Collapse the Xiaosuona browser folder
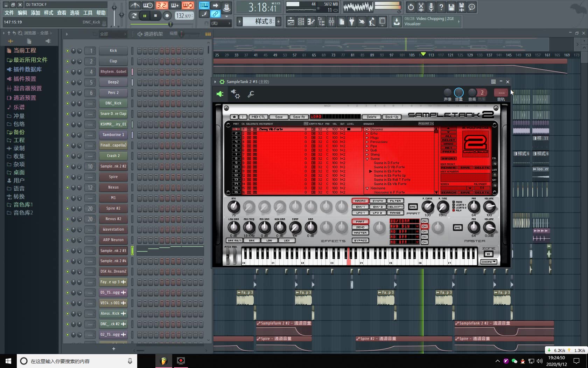 (367, 188)
